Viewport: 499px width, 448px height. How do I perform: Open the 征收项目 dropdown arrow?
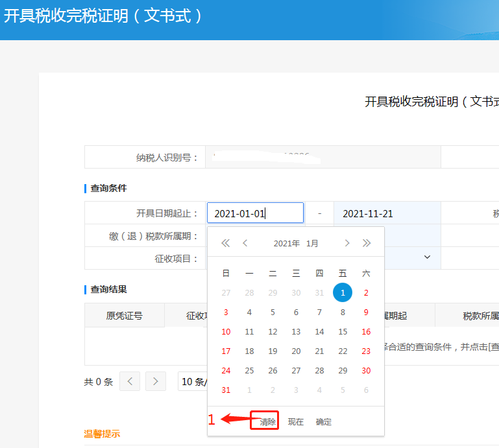point(428,257)
